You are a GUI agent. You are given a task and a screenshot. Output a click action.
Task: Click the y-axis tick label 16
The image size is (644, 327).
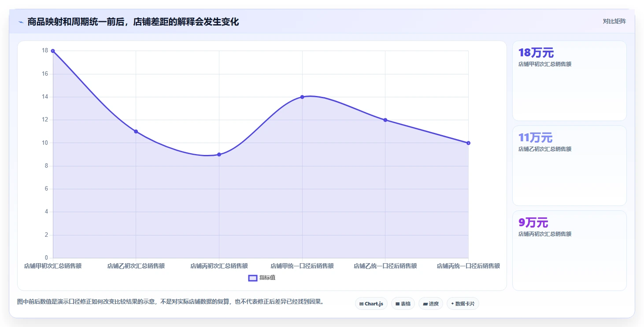pyautogui.click(x=45, y=73)
